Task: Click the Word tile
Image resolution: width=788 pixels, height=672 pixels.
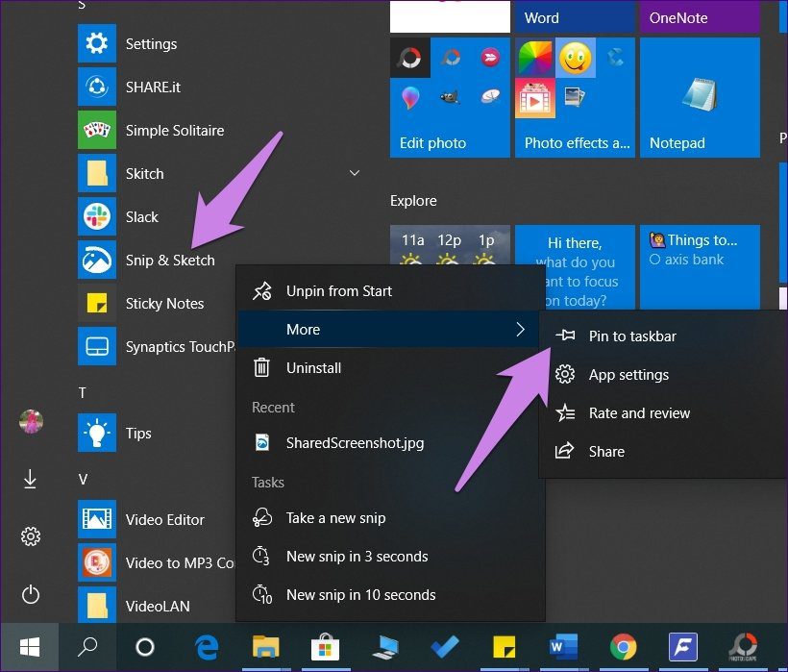Action: [575, 16]
